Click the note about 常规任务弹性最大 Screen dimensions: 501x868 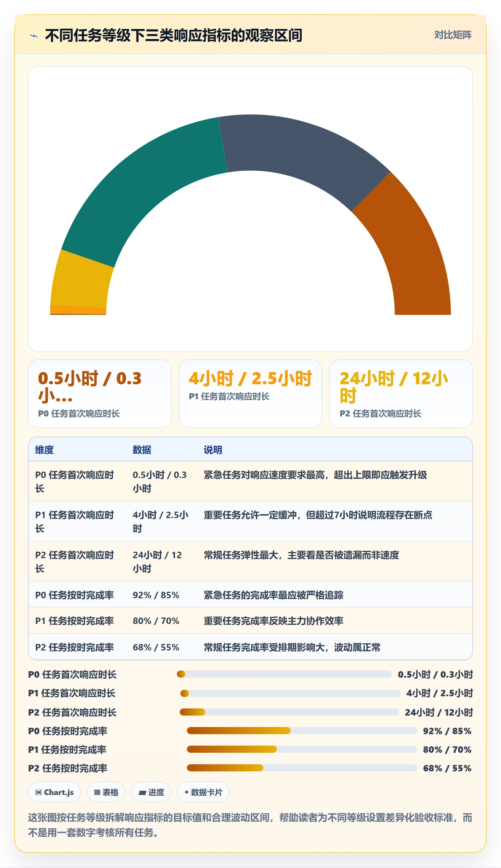(301, 555)
